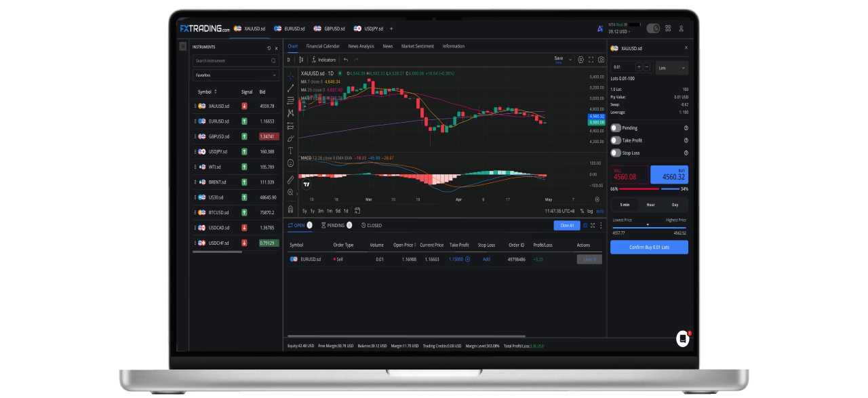The image size is (868, 398).
Task: Click the SELL 4560.08 button
Action: (x=629, y=175)
